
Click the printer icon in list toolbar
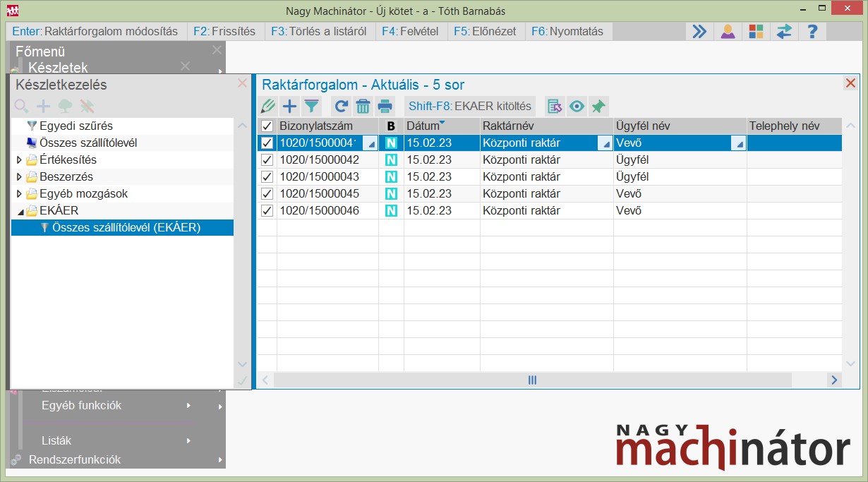(x=385, y=107)
